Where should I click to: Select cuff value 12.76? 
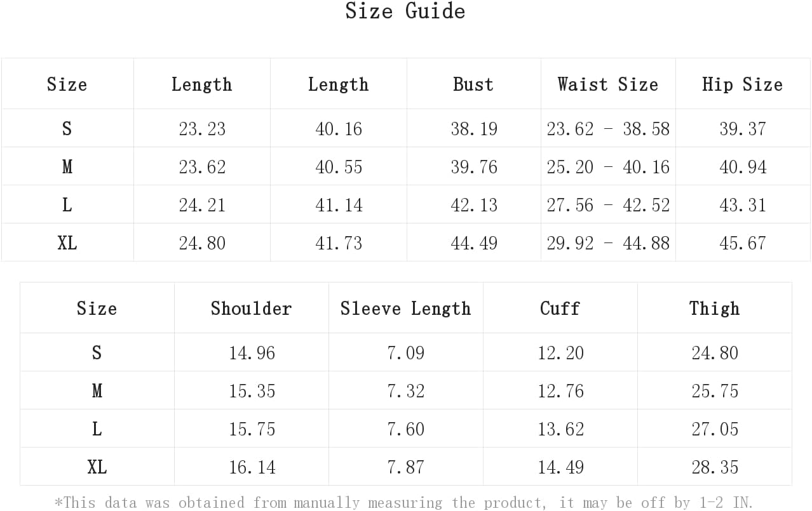pos(560,391)
